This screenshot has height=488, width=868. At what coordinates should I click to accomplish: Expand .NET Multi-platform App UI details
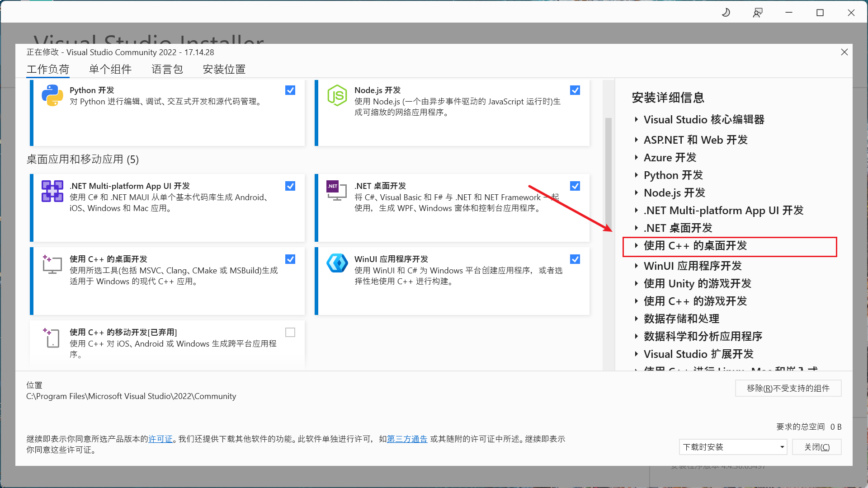[x=636, y=211]
